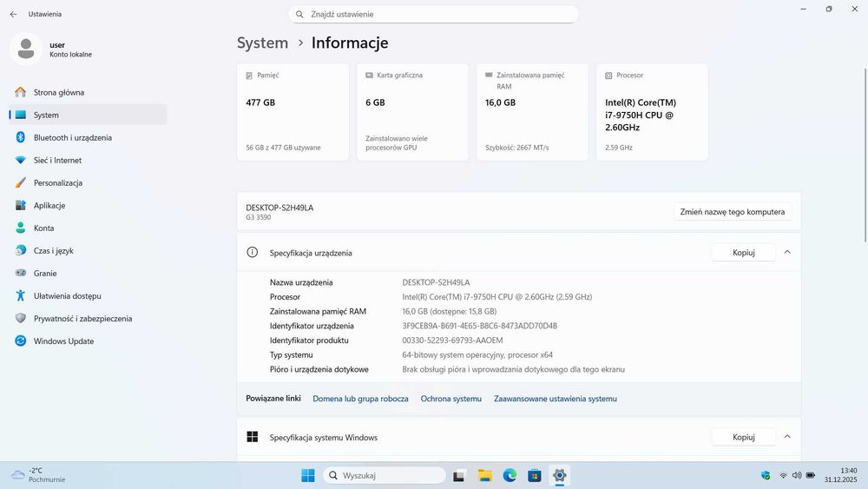
Task: Click the Windows Update sync icon
Action: click(x=21, y=341)
